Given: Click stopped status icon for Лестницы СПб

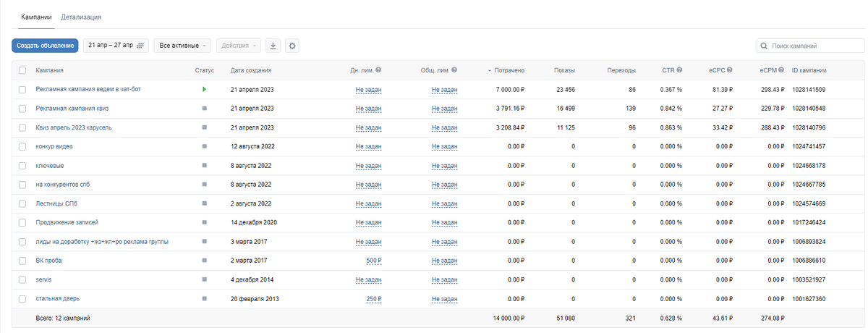Looking at the screenshot, I should (205, 203).
